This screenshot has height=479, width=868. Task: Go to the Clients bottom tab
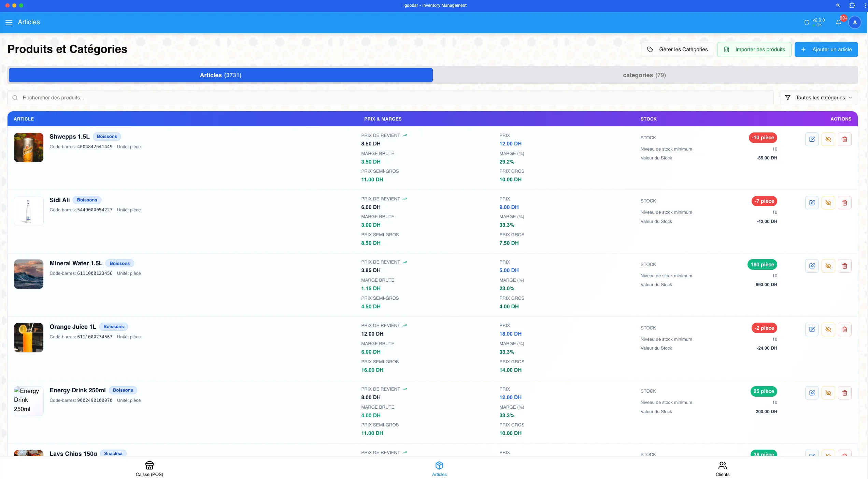pyautogui.click(x=722, y=469)
